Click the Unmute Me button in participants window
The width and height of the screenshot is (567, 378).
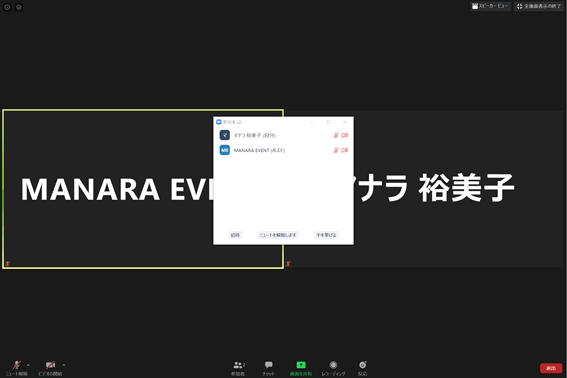[278, 235]
